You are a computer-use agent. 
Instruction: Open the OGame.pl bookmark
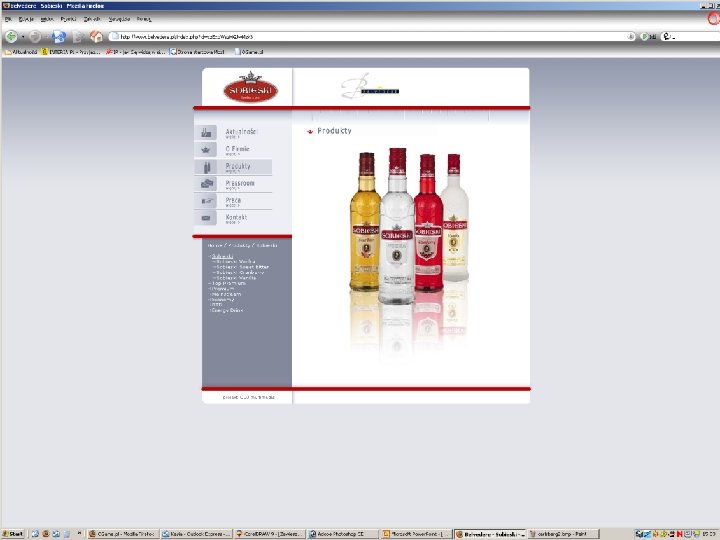pos(249,52)
